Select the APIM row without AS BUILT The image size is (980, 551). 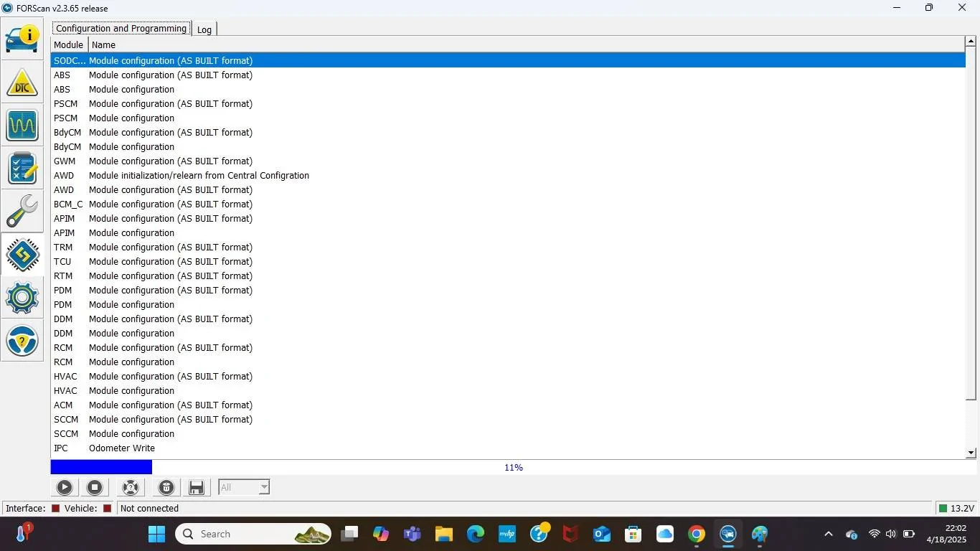[x=508, y=233]
